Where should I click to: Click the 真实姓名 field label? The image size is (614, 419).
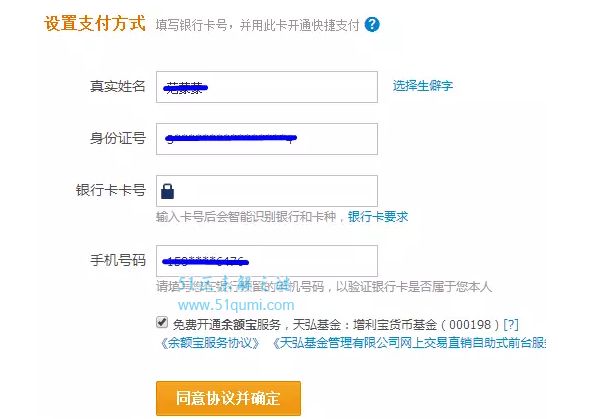[x=117, y=86]
